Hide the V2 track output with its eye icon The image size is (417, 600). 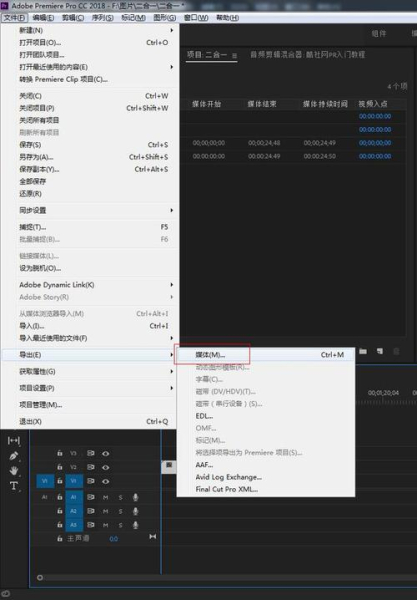106,467
